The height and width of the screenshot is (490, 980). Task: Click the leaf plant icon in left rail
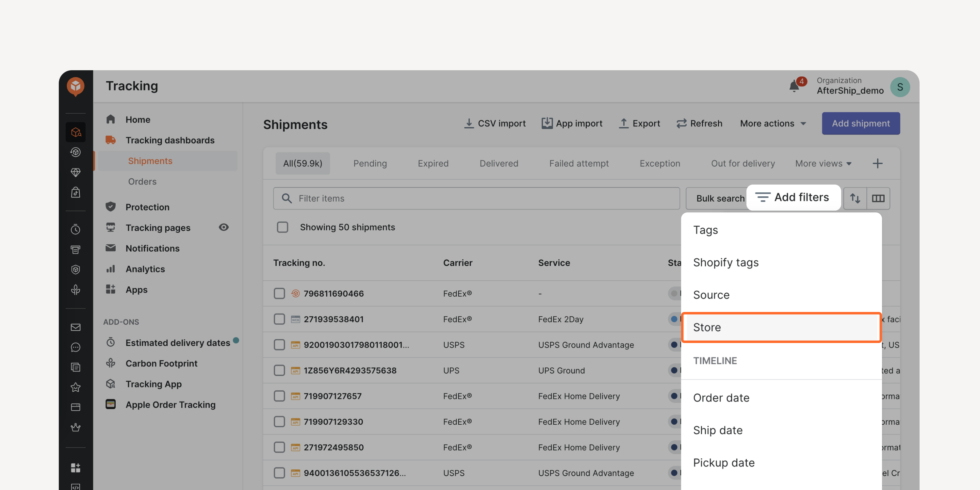(x=75, y=290)
